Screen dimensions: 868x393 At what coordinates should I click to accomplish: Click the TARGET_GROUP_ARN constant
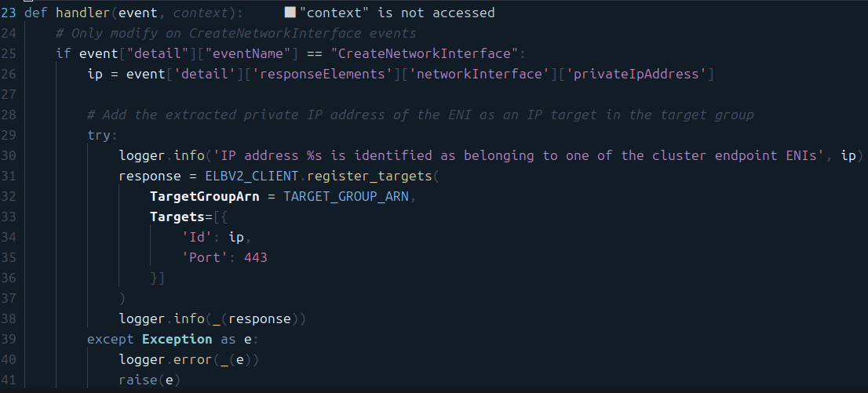pyautogui.click(x=346, y=197)
